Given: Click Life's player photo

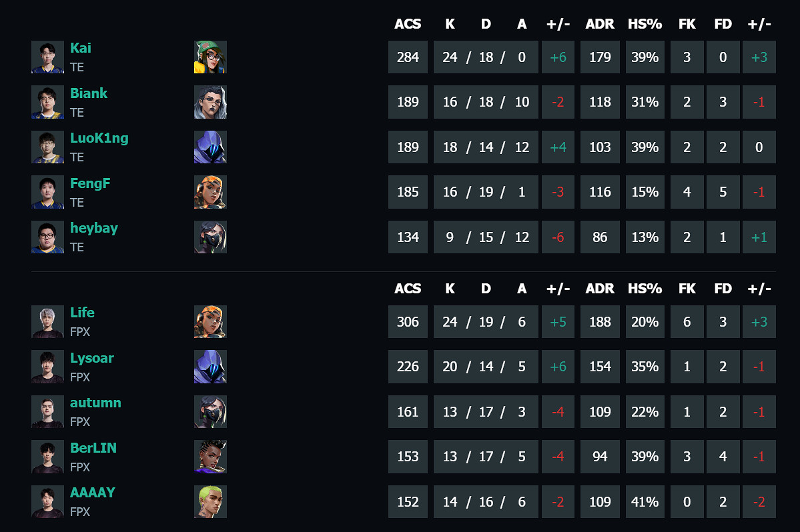Looking at the screenshot, I should click(x=47, y=322).
